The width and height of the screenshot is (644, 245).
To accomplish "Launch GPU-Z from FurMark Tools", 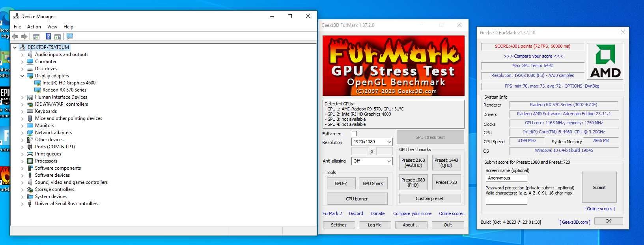I will pos(341,183).
